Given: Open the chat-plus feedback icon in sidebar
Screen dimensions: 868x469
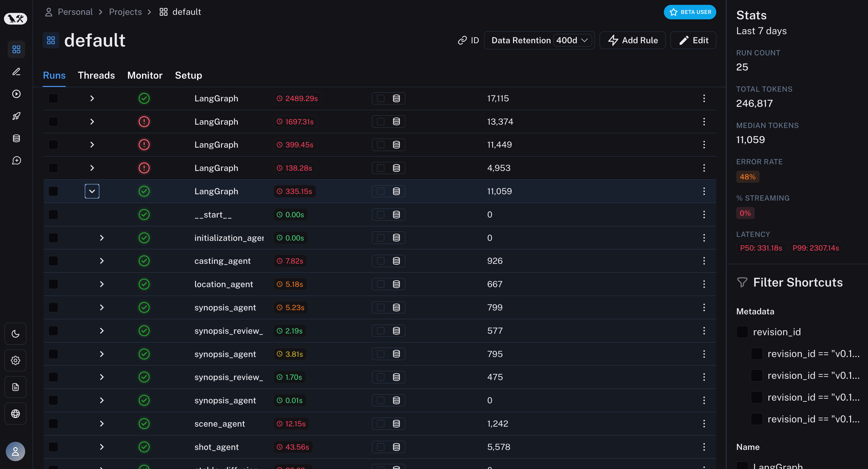Looking at the screenshot, I should coord(16,161).
